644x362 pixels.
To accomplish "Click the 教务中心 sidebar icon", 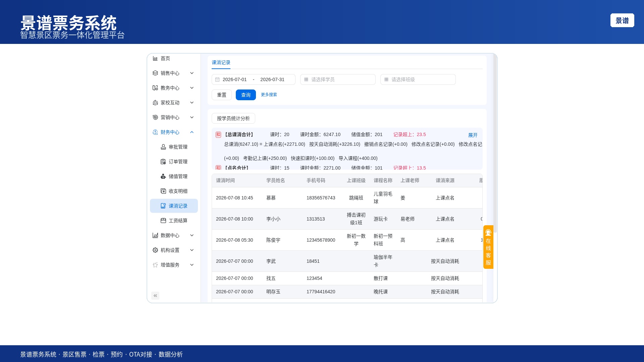I will pyautogui.click(x=155, y=88).
